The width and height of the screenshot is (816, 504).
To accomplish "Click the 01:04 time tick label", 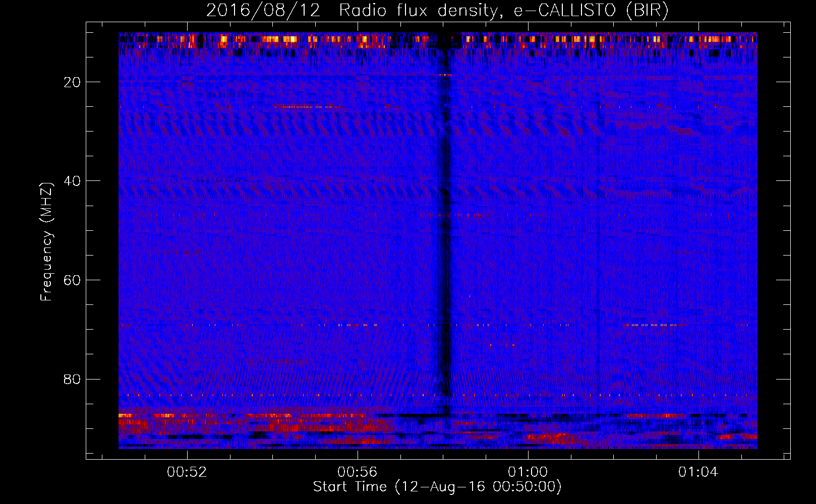I will pyautogui.click(x=698, y=472).
